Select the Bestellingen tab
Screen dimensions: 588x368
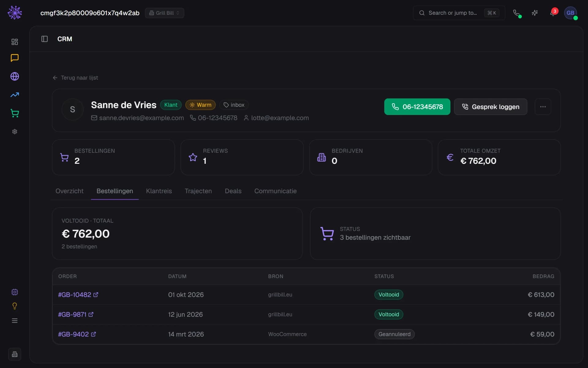click(115, 191)
